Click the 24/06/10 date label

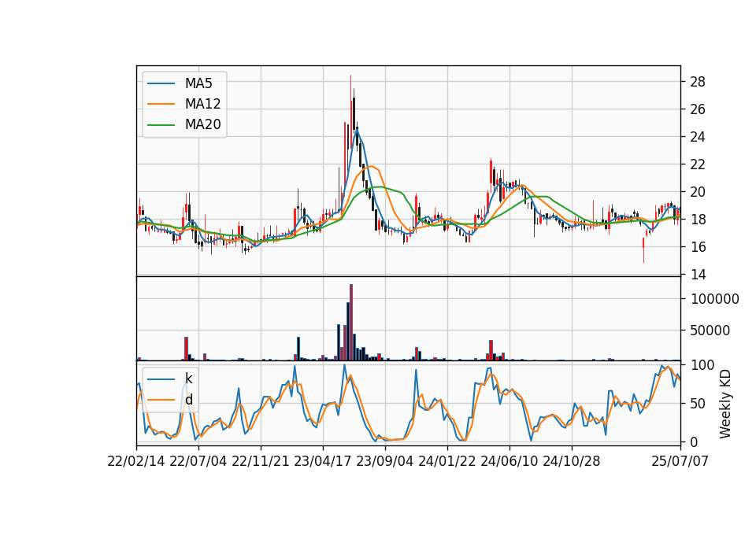[510, 461]
